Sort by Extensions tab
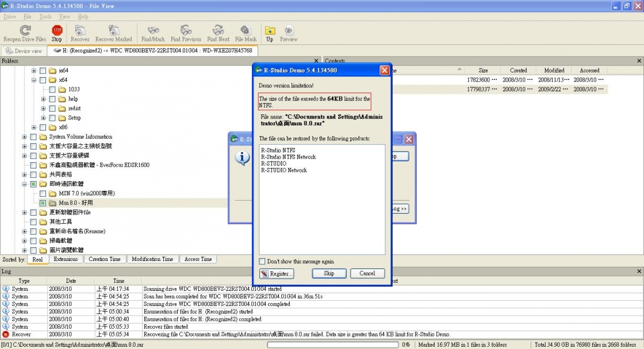Screen dimensions: 644x349 (66, 259)
